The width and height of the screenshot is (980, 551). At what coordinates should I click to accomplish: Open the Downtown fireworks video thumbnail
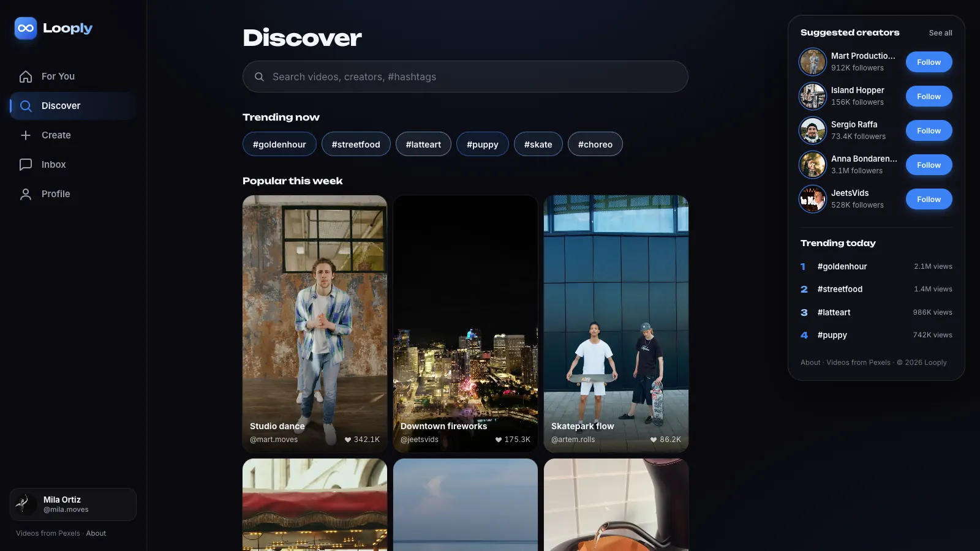(466, 324)
